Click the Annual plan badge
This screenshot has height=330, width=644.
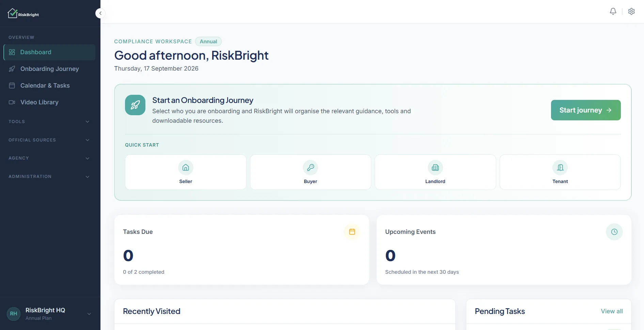(208, 42)
